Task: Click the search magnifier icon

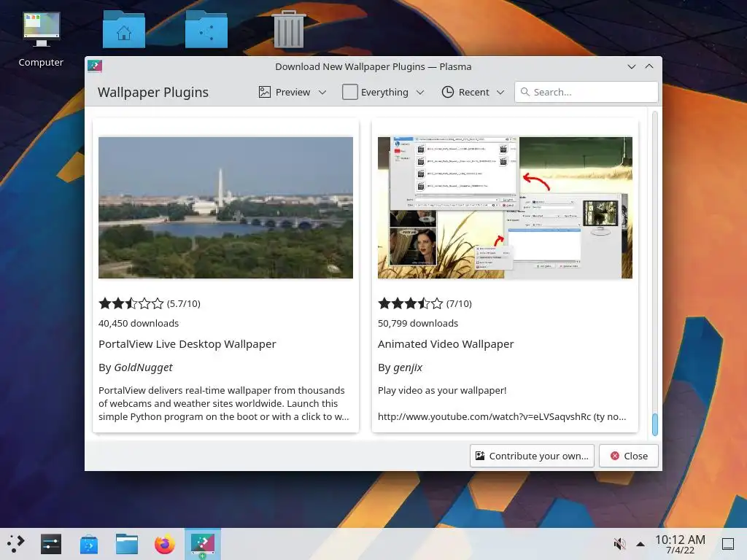Action: (525, 92)
